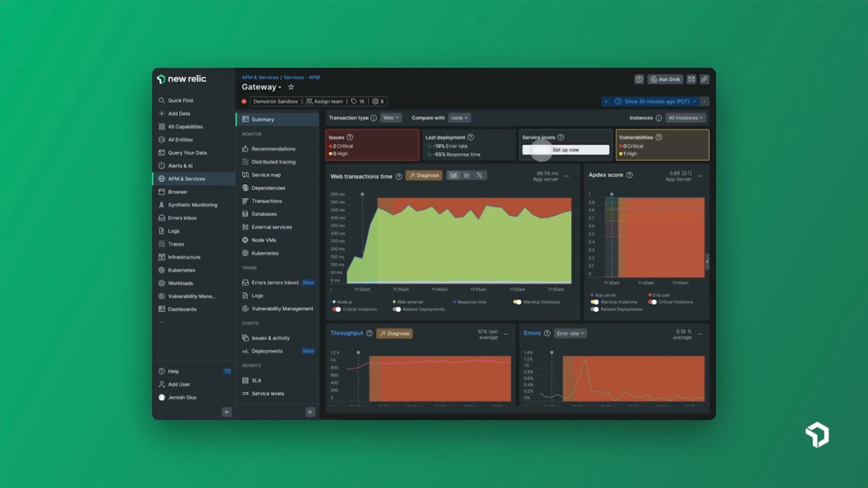The height and width of the screenshot is (488, 868).
Task: Collapse the secondary APM sidebar
Action: click(310, 412)
